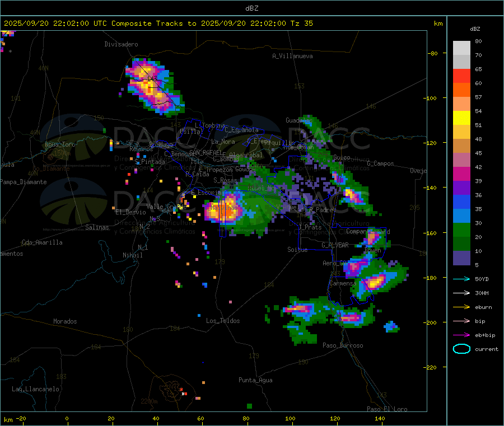
Task: Click the yellow eburn arrow legend icon
Action: 461,307
